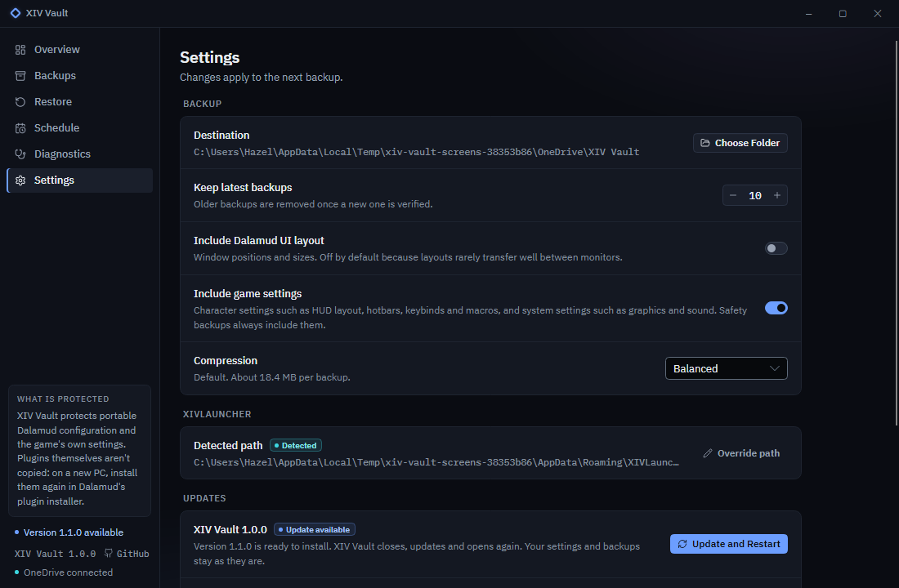Click the refresh icon on Update and Restart
The width and height of the screenshot is (899, 588).
682,544
